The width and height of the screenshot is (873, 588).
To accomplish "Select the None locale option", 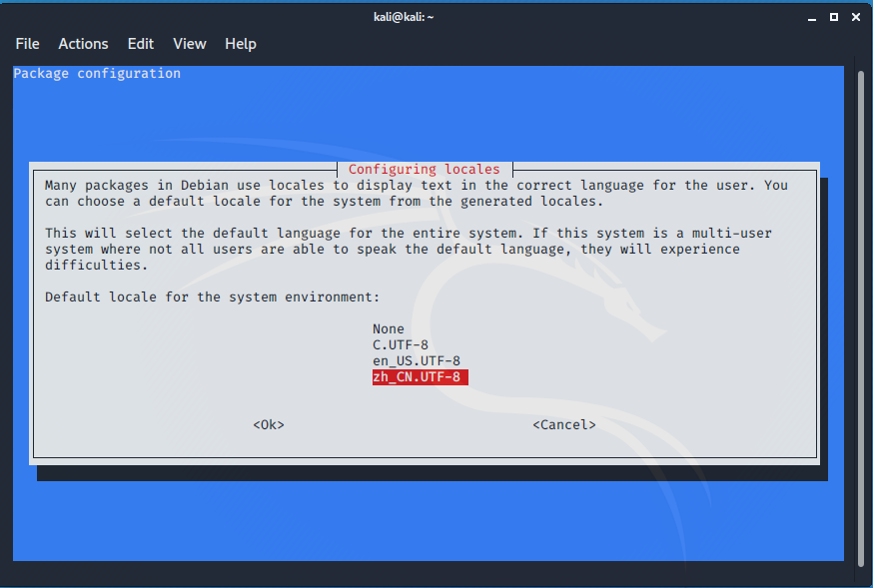I will point(389,329).
